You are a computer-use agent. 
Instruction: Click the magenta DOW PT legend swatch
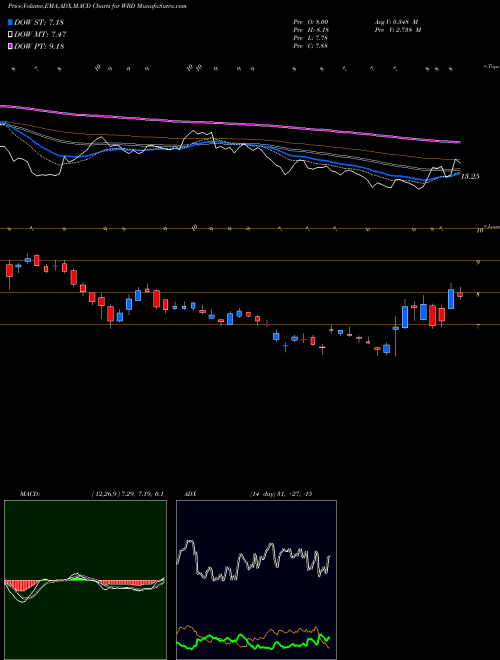(11, 46)
